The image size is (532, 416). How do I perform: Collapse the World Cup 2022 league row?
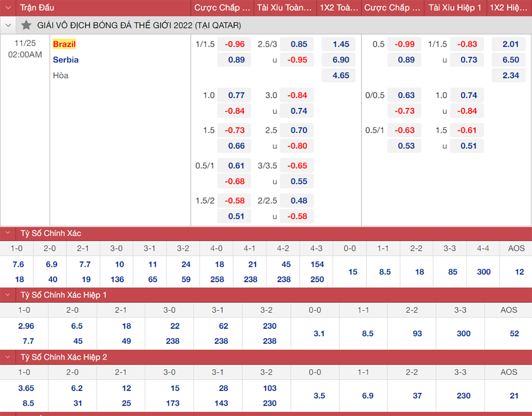[8, 25]
